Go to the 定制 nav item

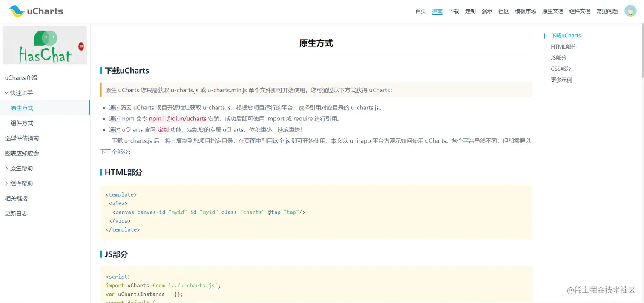[x=470, y=11]
